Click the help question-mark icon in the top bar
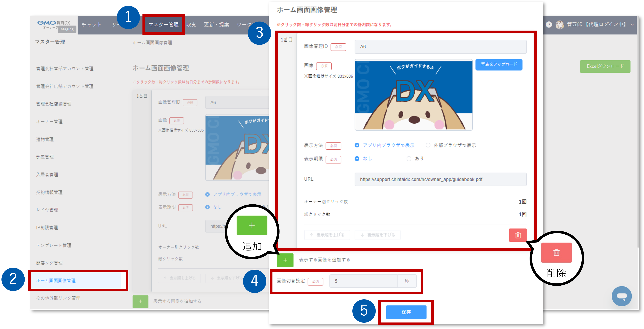 [x=549, y=24]
